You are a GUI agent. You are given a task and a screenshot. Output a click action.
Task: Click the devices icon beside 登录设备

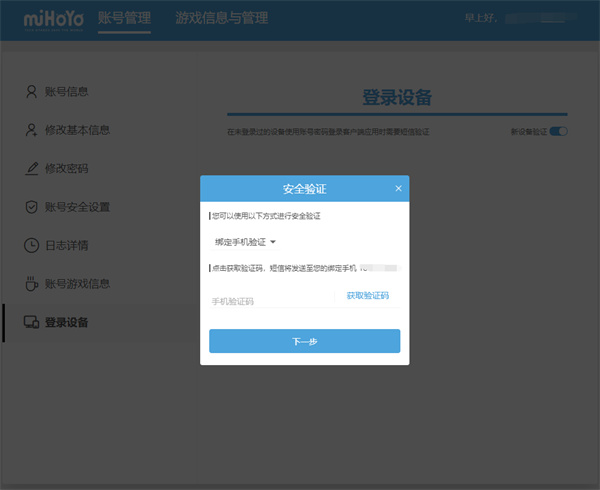coord(31,322)
